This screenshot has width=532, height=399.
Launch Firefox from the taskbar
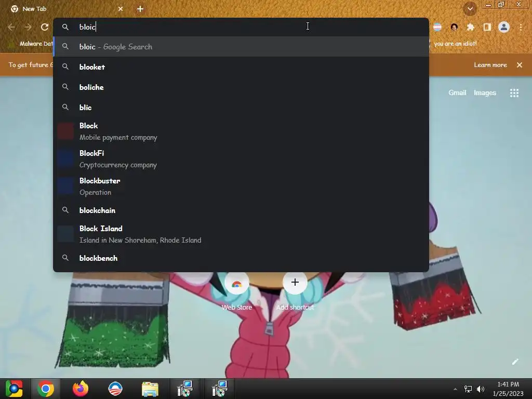tap(81, 389)
